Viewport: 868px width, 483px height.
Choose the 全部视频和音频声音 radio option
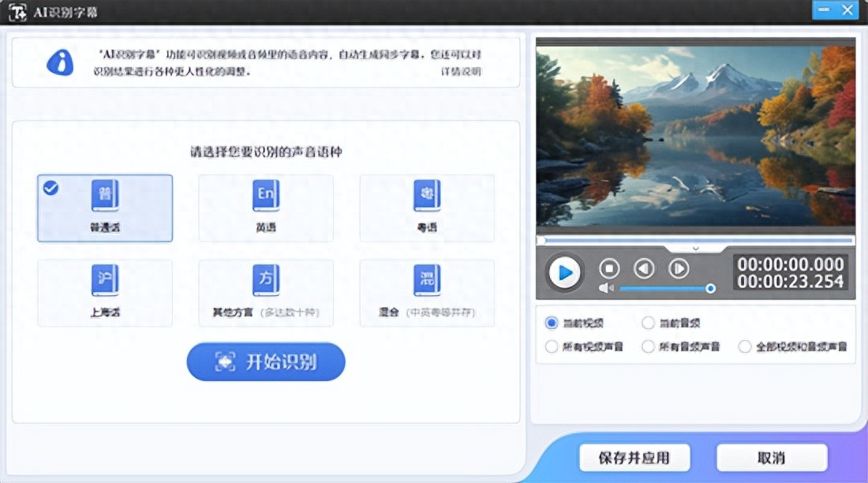pos(745,346)
